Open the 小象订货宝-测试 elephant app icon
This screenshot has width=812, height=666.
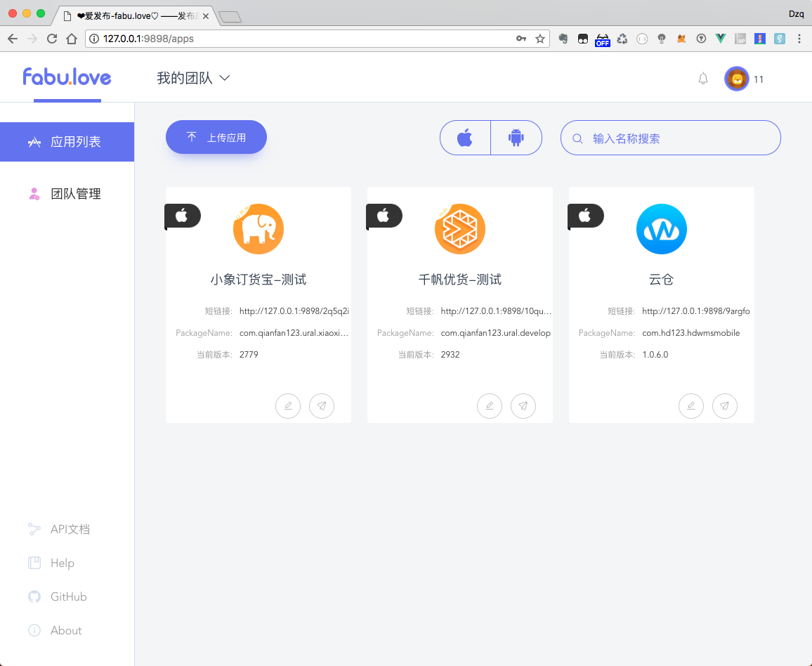click(258, 229)
